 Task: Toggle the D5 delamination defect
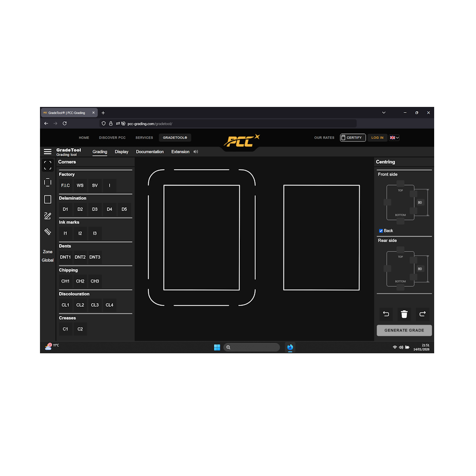tap(124, 210)
